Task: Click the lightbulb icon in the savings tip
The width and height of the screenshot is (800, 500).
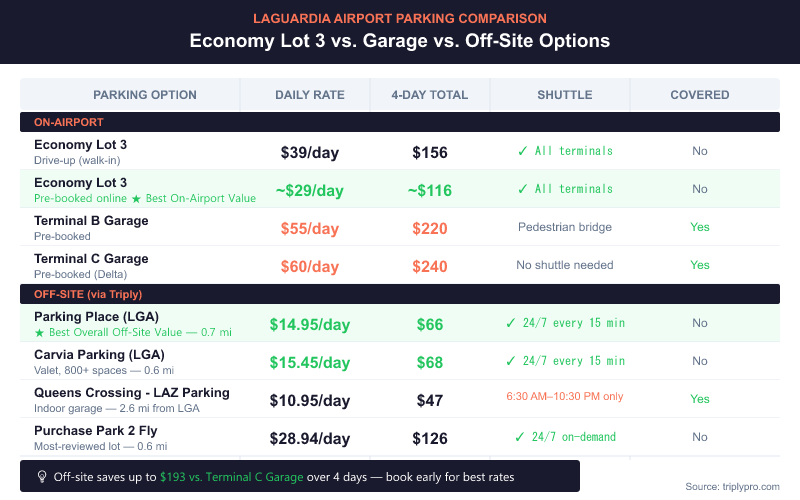Action: click(40, 477)
